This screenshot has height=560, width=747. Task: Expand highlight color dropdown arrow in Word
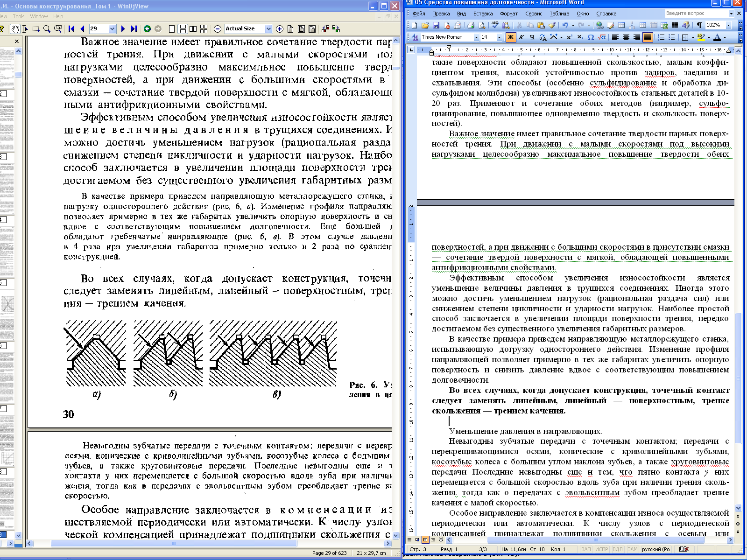pyautogui.click(x=709, y=37)
